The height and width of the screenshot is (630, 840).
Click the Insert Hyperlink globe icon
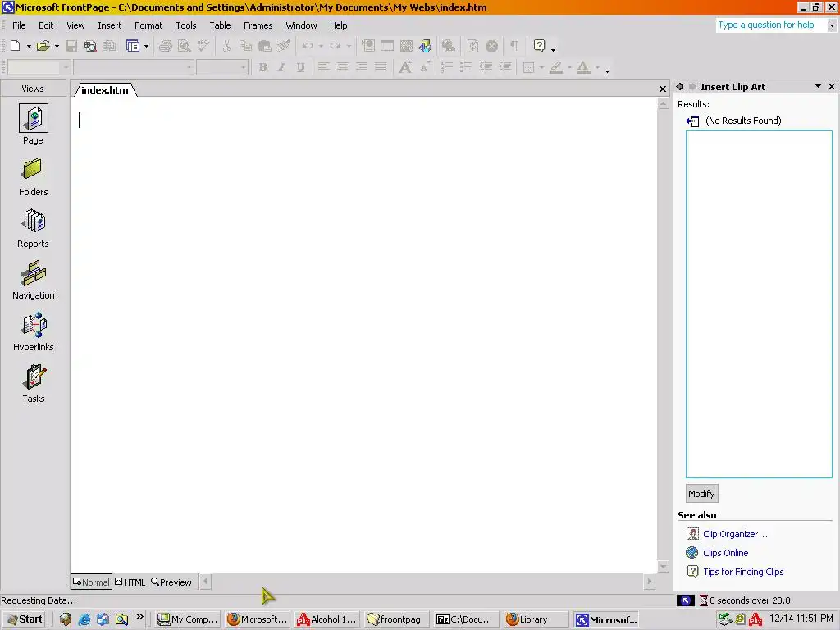[449, 46]
